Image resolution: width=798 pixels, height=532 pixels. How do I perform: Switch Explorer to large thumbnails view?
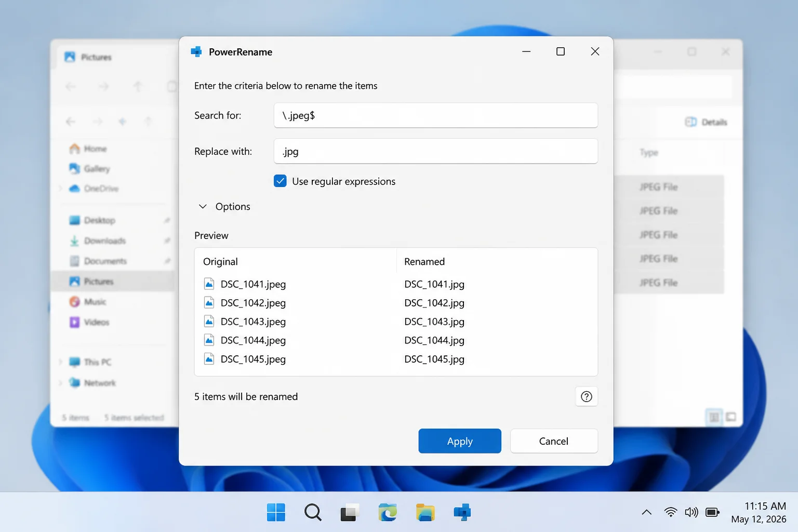pyautogui.click(x=731, y=417)
